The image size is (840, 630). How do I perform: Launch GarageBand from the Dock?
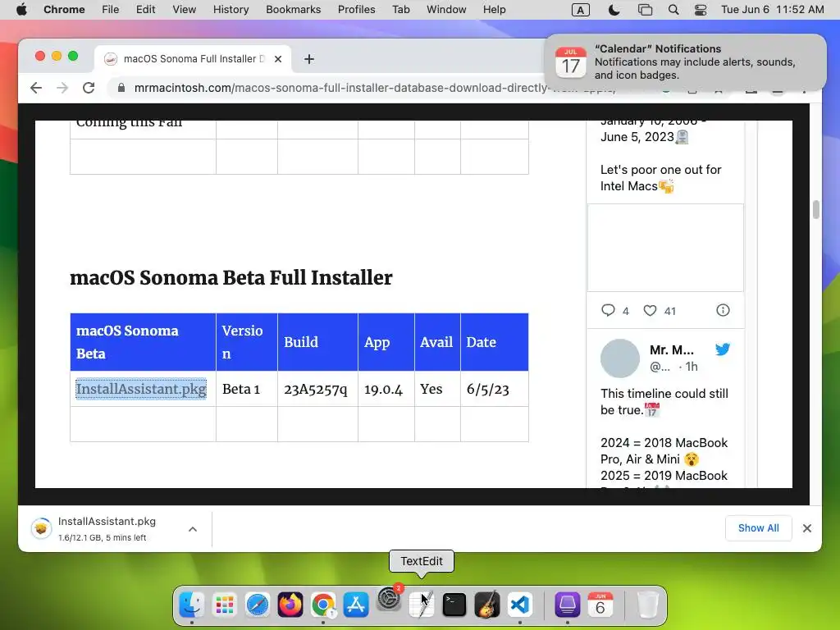[487, 605]
